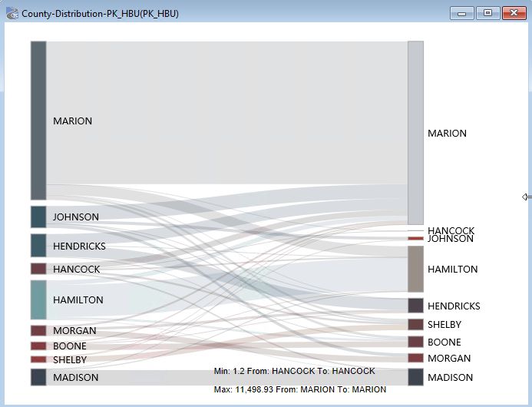Image resolution: width=532 pixels, height=407 pixels.
Task: Minimize the County-Distribution window
Action: (461, 13)
